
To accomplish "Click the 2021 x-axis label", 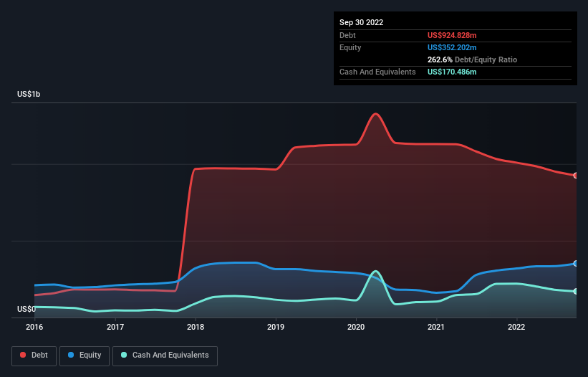I will (x=436, y=327).
